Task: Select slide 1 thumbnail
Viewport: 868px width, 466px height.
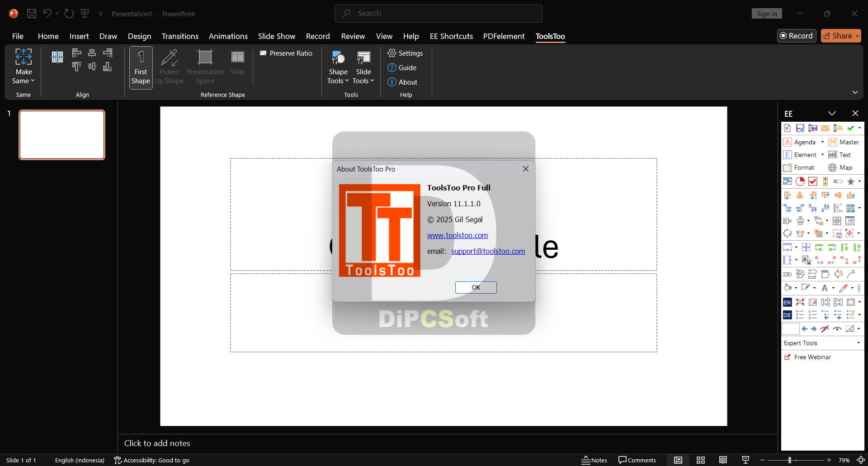Action: pos(62,135)
